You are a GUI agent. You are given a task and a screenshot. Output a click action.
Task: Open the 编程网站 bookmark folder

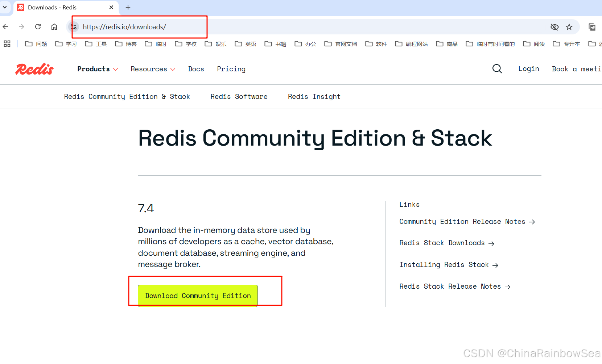pyautogui.click(x=412, y=44)
